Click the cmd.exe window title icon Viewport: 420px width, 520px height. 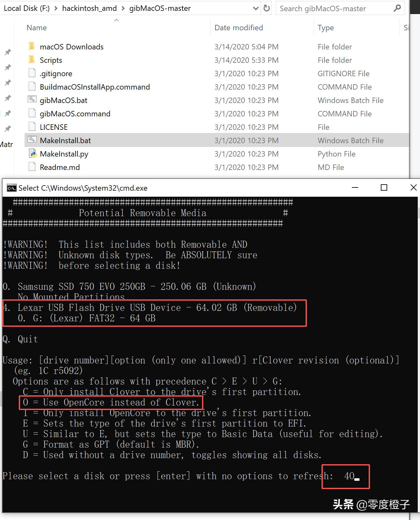pos(12,188)
